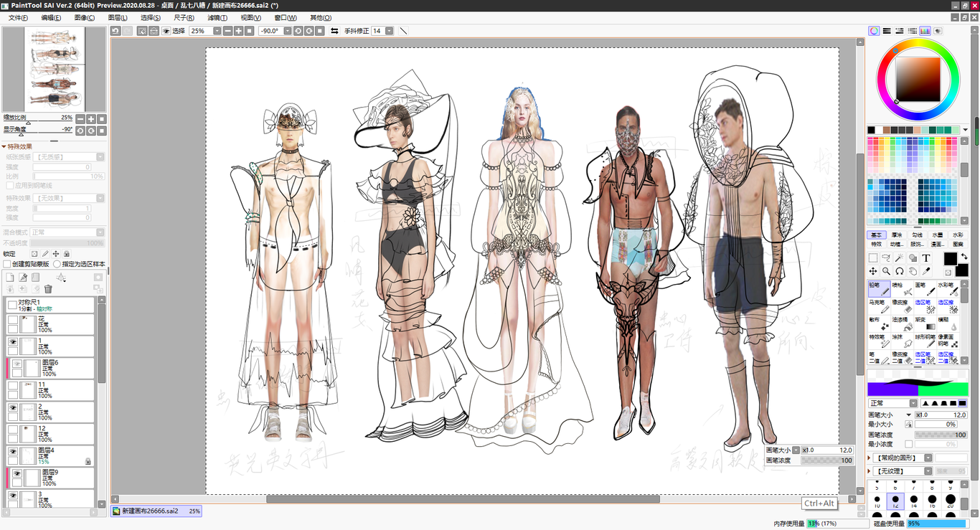This screenshot has height=530, width=980.
Task: Pick black foreground color swatch
Action: pos(950,258)
